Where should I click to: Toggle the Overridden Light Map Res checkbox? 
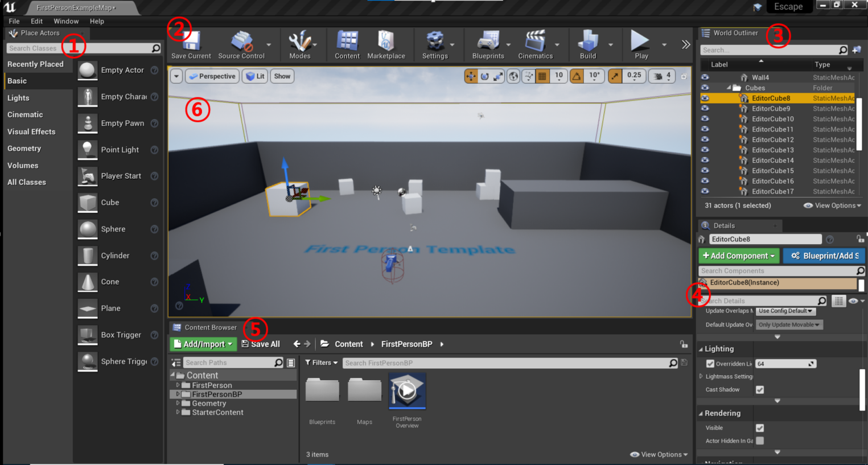pos(710,364)
